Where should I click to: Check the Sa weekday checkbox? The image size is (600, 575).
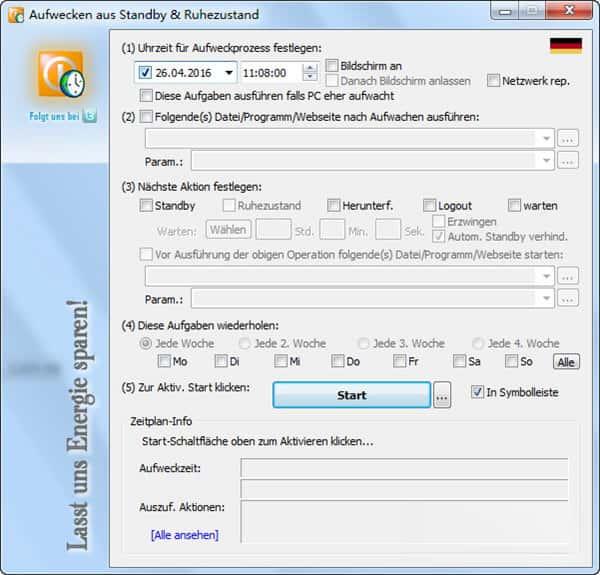(459, 361)
